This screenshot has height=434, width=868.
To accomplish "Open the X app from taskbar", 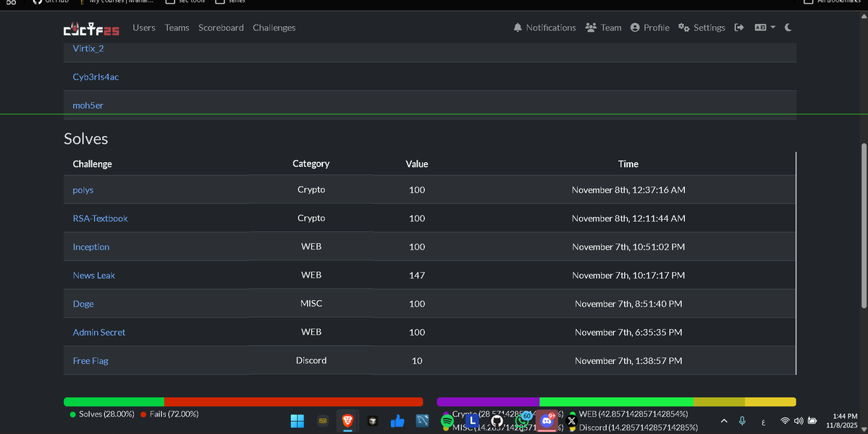I will tap(572, 421).
